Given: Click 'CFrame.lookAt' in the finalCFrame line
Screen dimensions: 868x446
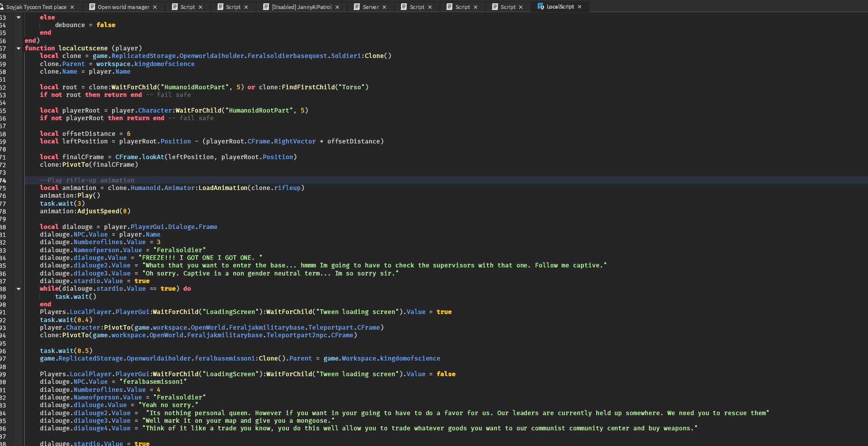Looking at the screenshot, I should (140, 157).
